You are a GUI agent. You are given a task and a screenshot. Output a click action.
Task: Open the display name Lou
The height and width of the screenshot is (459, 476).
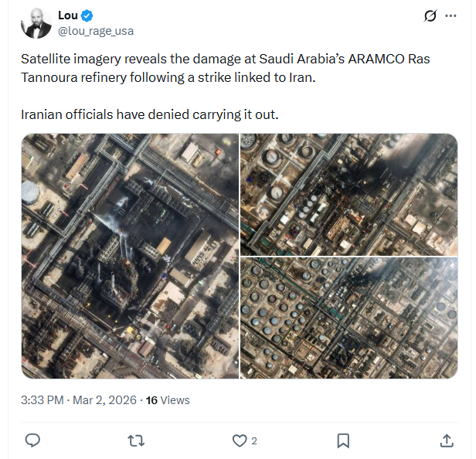[67, 15]
